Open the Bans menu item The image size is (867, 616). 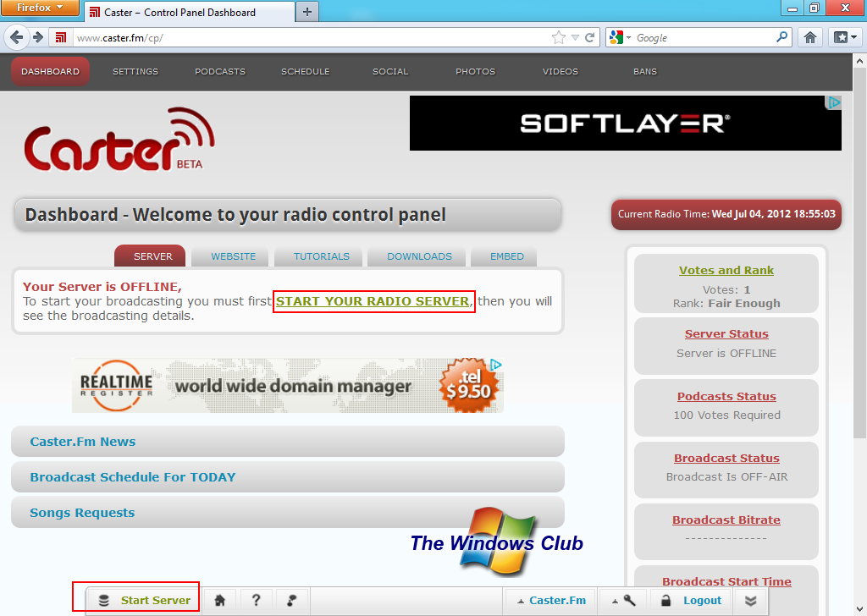(x=645, y=71)
